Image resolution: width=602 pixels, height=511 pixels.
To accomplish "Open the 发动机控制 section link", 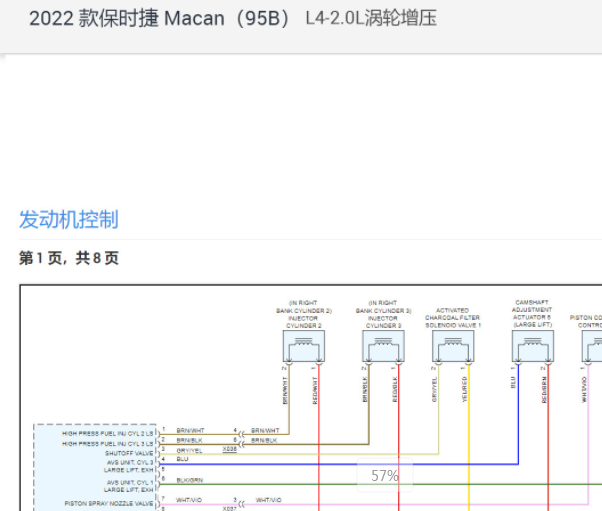I will [69, 220].
